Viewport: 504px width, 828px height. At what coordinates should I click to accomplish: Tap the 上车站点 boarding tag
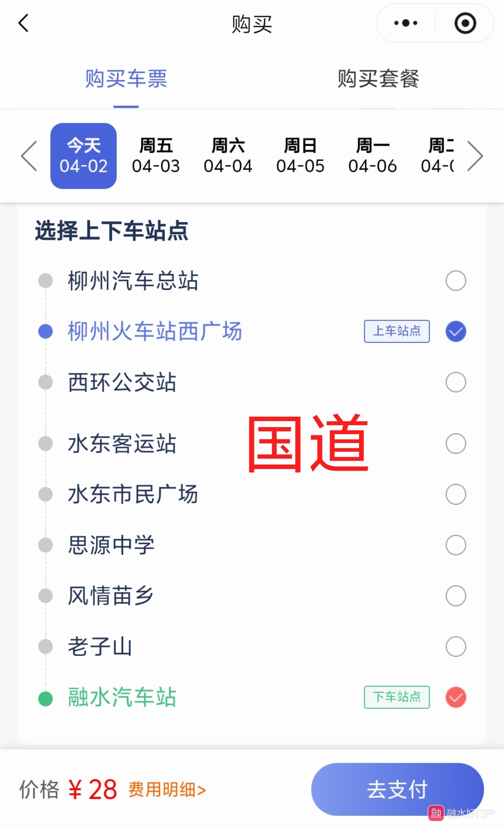[x=397, y=331]
